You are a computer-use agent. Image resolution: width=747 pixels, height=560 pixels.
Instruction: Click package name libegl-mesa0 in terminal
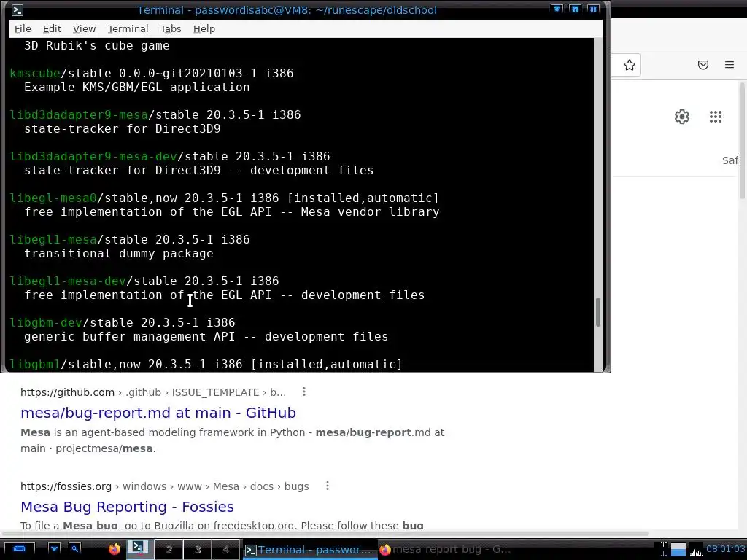53,198
